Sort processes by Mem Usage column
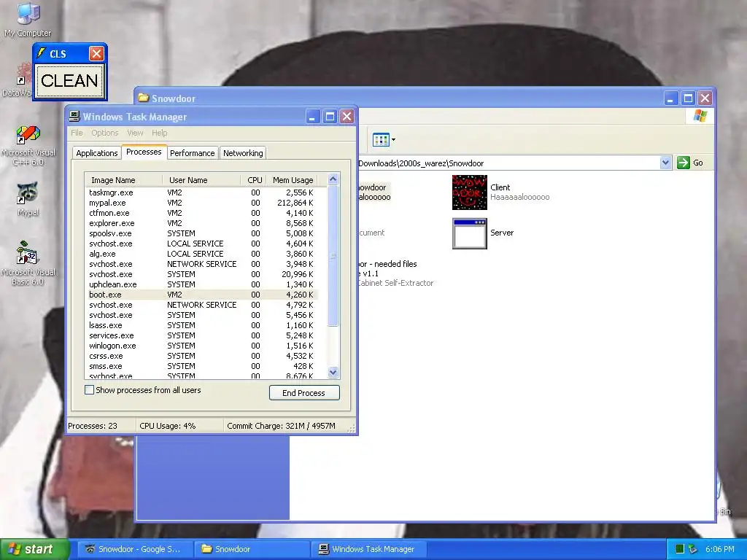 pos(293,180)
